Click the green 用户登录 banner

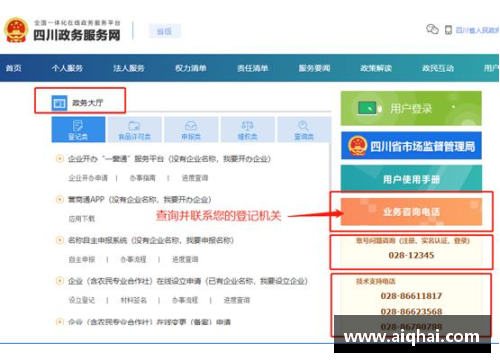[411, 108]
